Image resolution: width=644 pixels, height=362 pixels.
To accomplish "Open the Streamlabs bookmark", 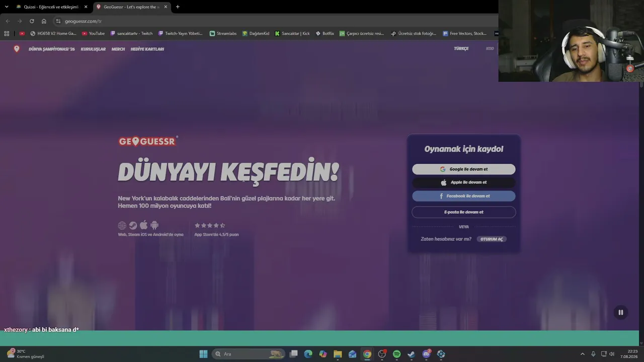I will coord(223,34).
